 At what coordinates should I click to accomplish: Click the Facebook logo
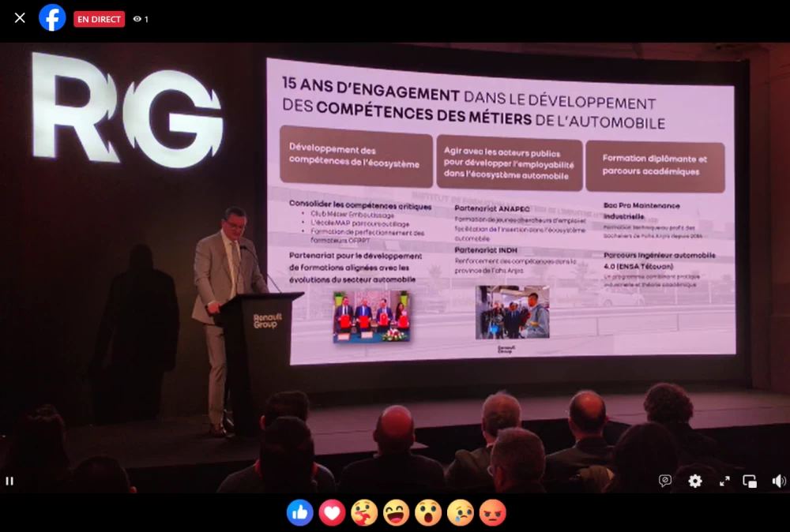[52, 17]
